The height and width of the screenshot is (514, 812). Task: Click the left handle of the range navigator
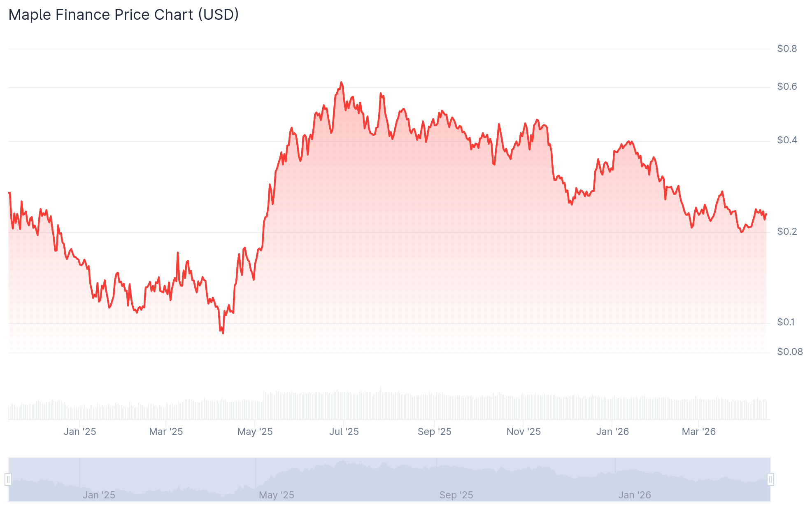click(x=8, y=479)
